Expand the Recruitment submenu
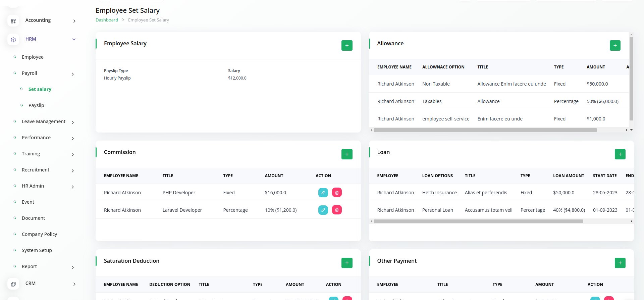Image resolution: width=644 pixels, height=300 pixels. click(x=73, y=171)
